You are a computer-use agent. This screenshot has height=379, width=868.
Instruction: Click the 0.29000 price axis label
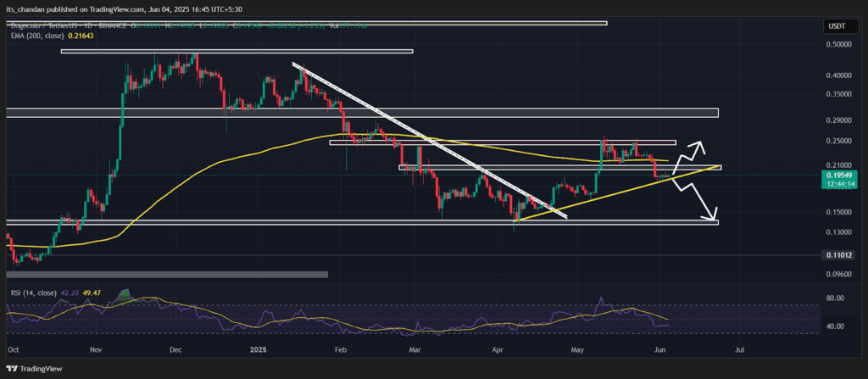point(838,120)
